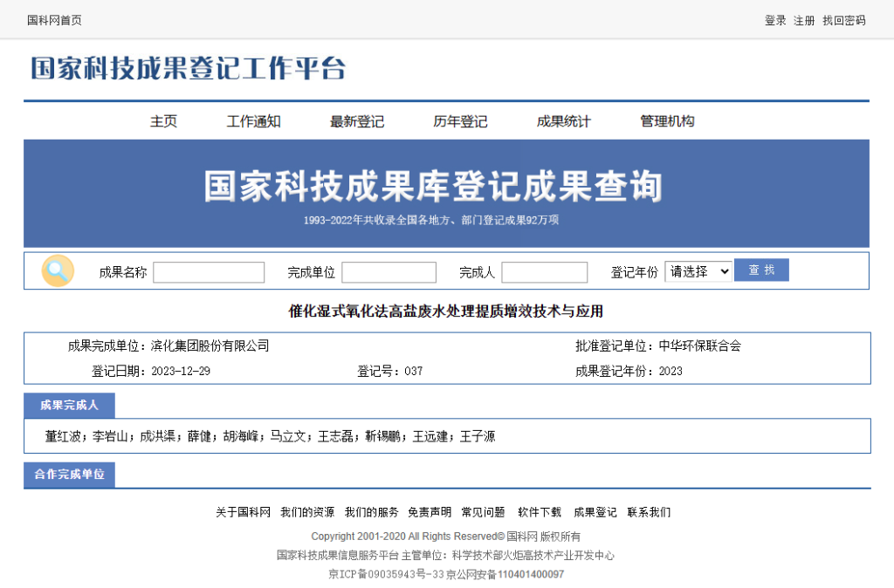The height and width of the screenshot is (588, 894).
Task: Open the 我们的服务 footer link
Action: pos(372,512)
